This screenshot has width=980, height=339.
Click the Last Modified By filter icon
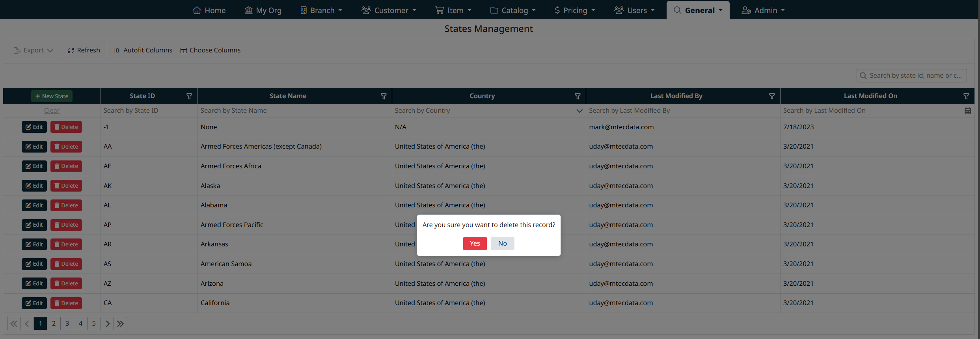[772, 96]
